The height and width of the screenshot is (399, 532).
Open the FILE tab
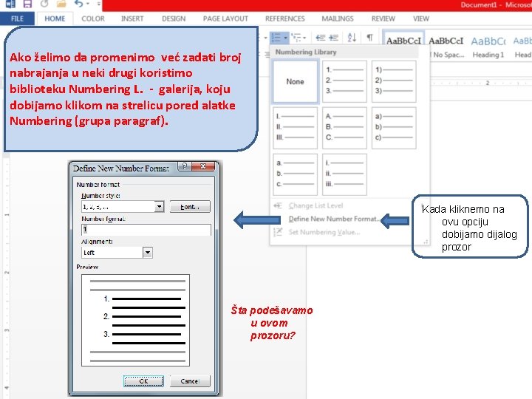[x=17, y=18]
